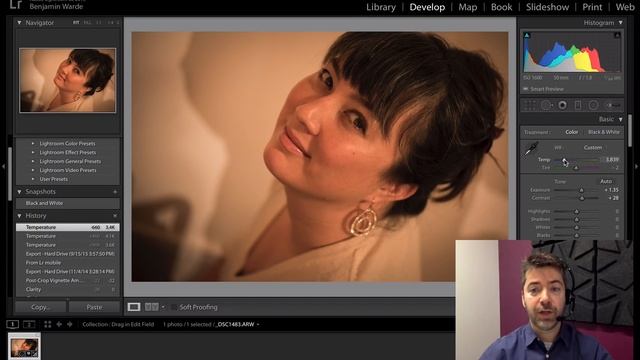
Task: Go forward with right arrow in filmstrip
Action: 69,324
